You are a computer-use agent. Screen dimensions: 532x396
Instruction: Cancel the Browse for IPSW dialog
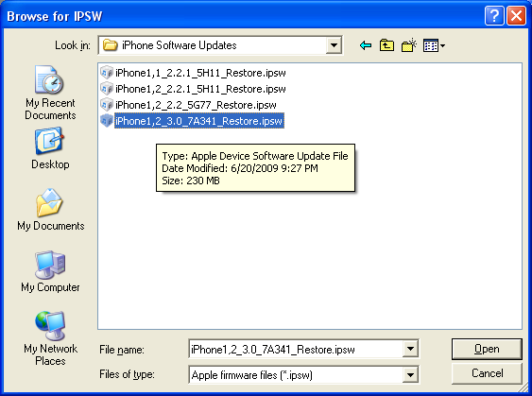coord(487,373)
